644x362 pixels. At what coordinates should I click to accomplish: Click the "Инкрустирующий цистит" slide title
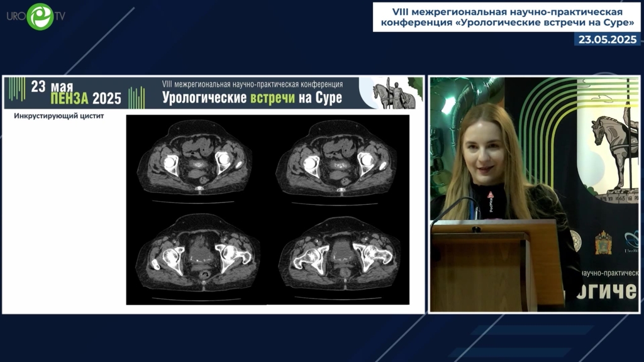[58, 116]
